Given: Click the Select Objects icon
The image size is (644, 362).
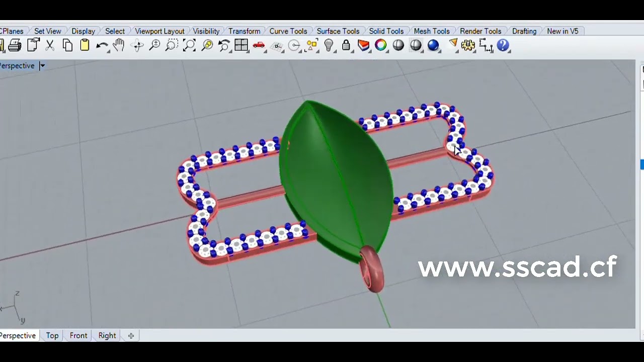Looking at the screenshot, I should [x=311, y=46].
